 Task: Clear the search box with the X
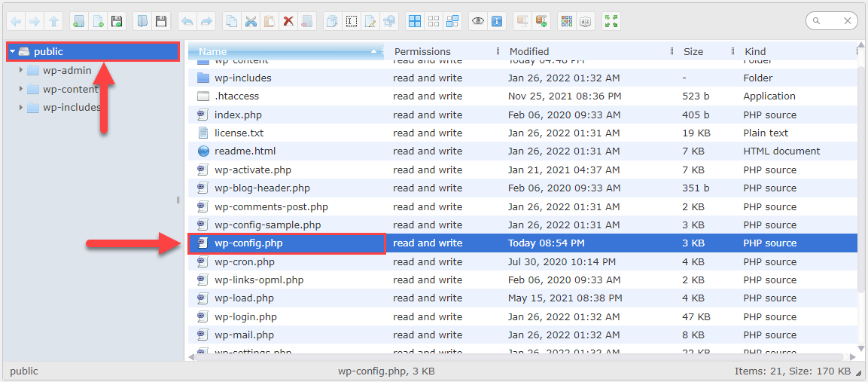(848, 21)
